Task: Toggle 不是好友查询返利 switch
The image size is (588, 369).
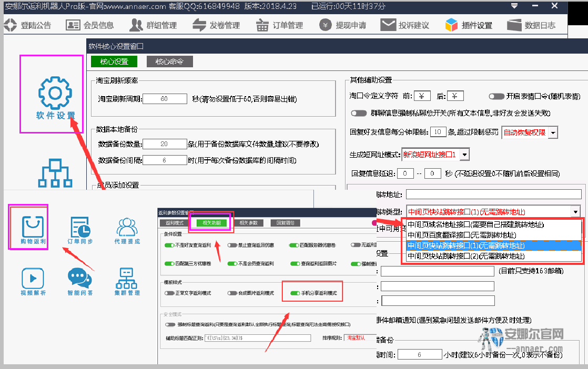Action: (169, 245)
